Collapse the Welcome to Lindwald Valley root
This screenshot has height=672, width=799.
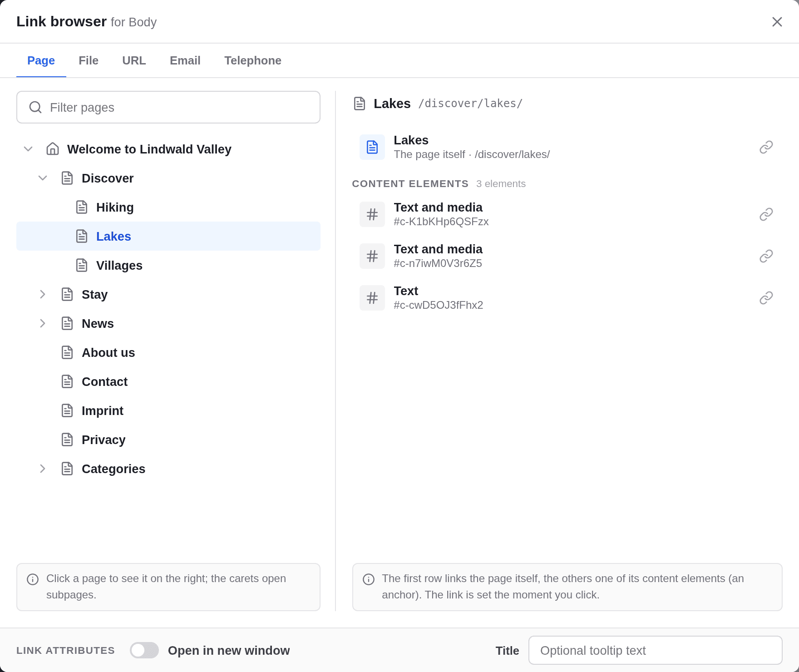(x=28, y=149)
